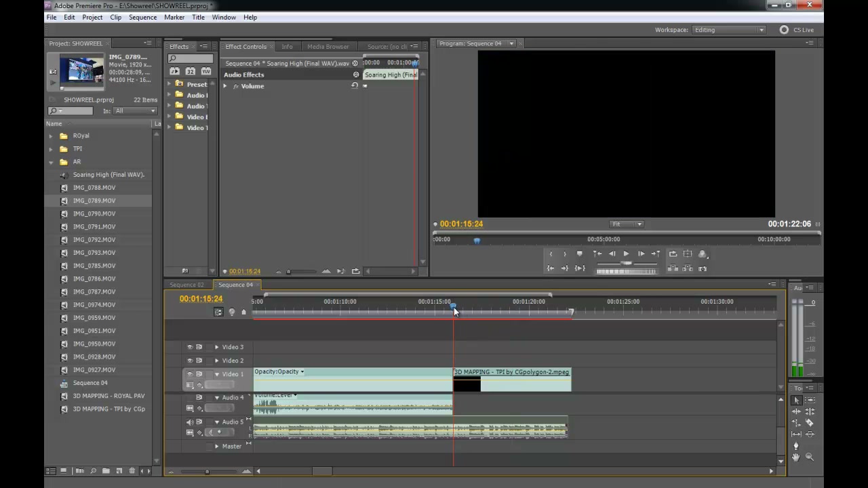Select the Hand tool
Image resolution: width=868 pixels, height=488 pixels.
click(x=796, y=457)
